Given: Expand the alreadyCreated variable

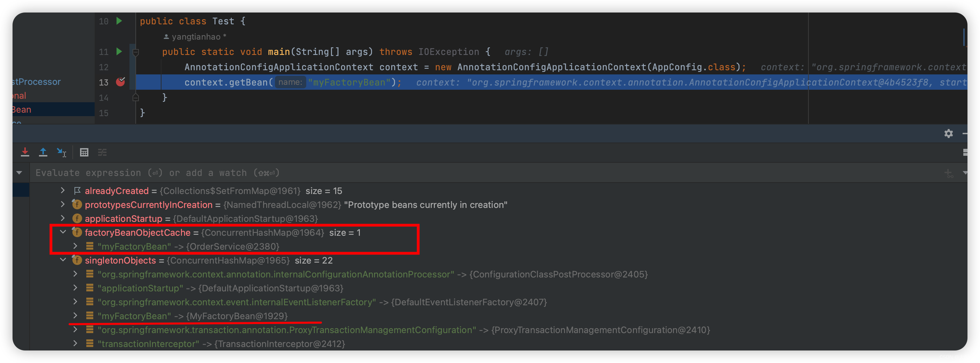Looking at the screenshot, I should click(63, 190).
